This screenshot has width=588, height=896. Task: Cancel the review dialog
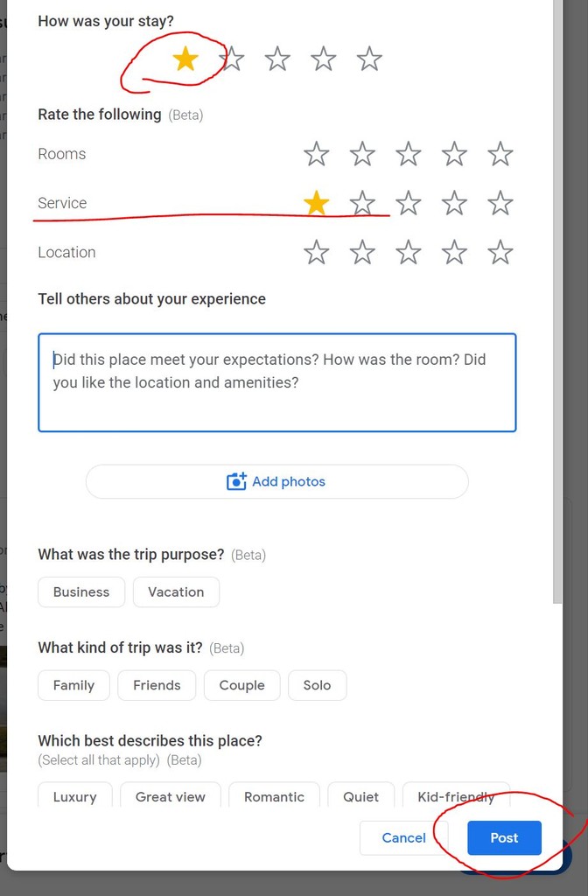point(403,837)
